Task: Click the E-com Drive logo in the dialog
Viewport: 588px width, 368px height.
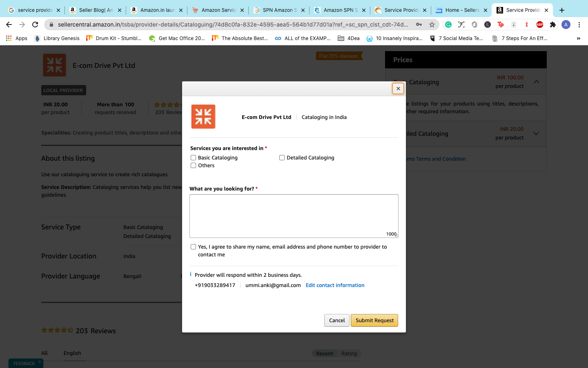Action: pyautogui.click(x=203, y=117)
